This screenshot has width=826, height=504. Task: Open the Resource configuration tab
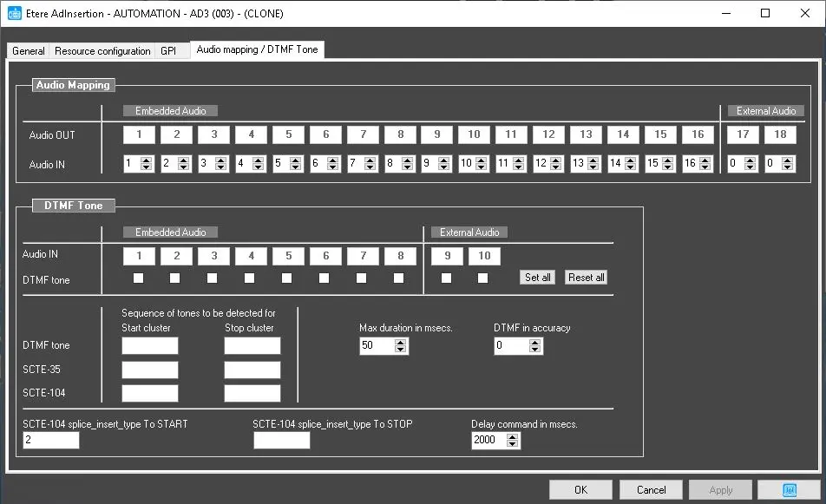102,51
